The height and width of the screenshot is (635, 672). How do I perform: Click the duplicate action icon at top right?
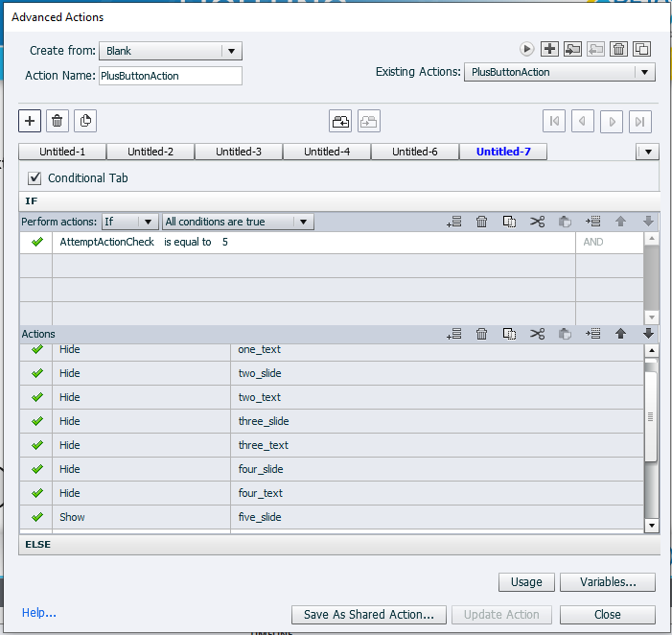tap(641, 49)
